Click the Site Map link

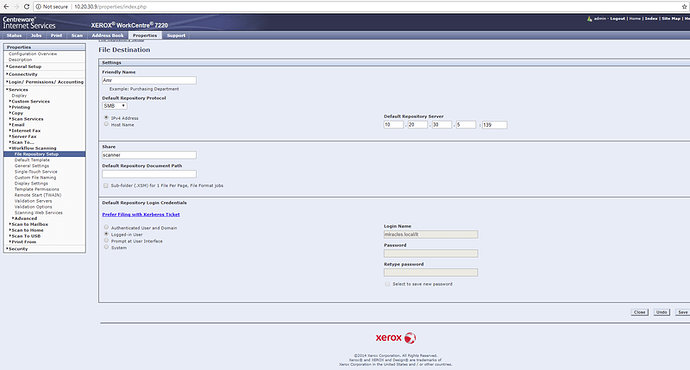pyautogui.click(x=671, y=18)
